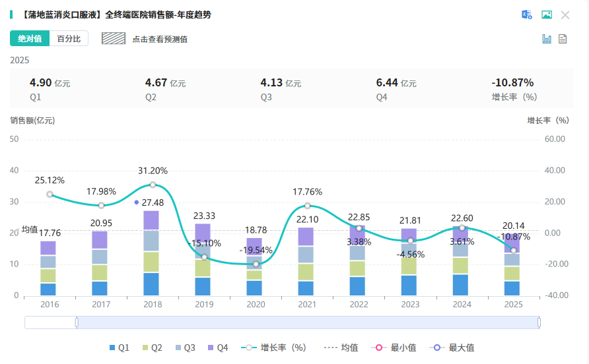589x364 pixels.
Task: Click the 2022 growth point 3.38%
Action: [x=359, y=228]
